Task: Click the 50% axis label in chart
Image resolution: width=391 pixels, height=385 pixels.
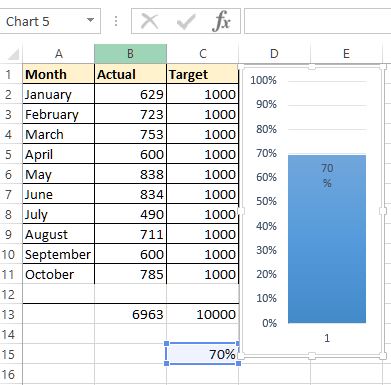Action: pyautogui.click(x=266, y=201)
